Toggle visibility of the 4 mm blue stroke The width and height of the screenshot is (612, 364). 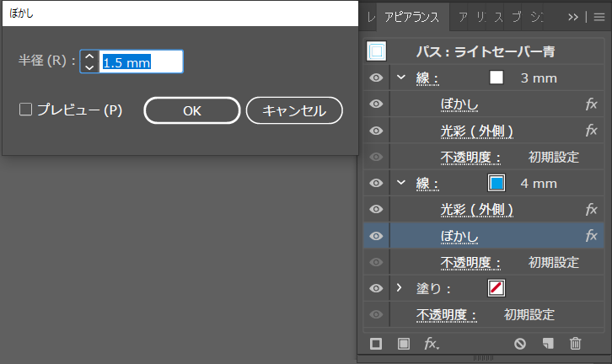tap(376, 183)
